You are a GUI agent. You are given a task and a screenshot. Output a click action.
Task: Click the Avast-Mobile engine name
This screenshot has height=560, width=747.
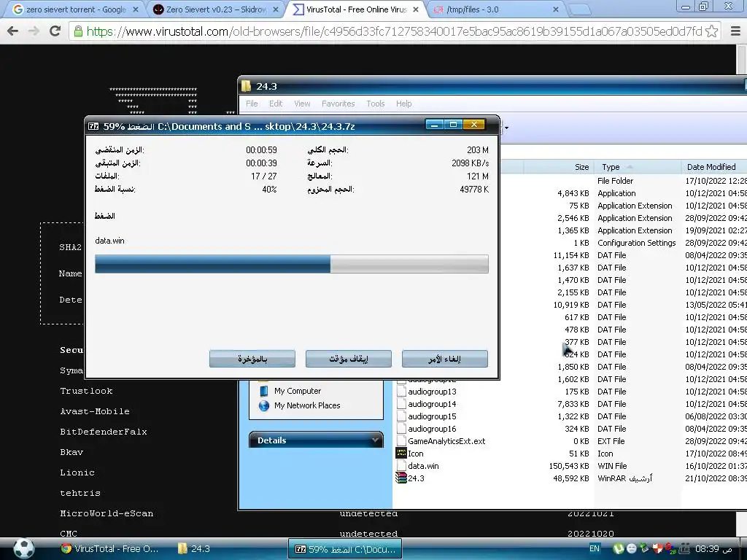point(95,411)
